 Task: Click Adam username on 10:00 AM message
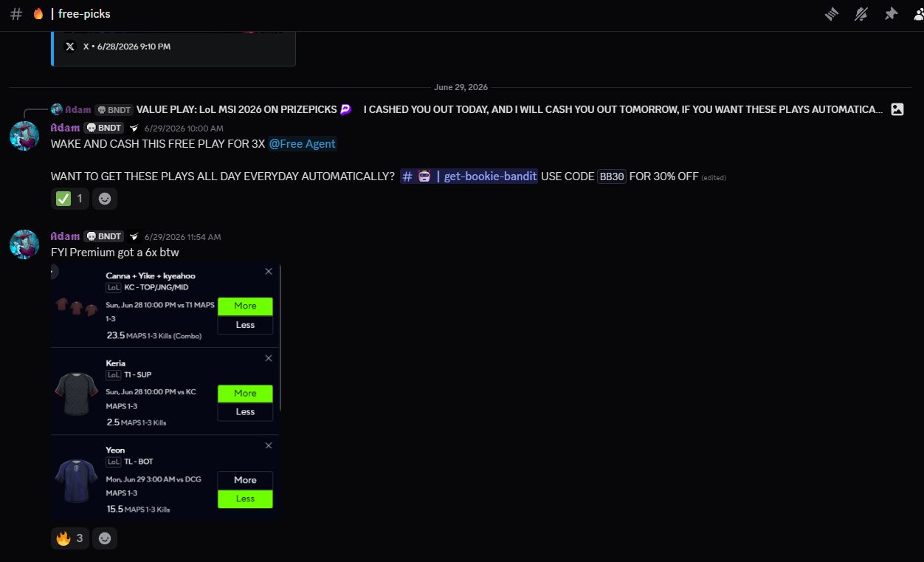[x=65, y=128]
